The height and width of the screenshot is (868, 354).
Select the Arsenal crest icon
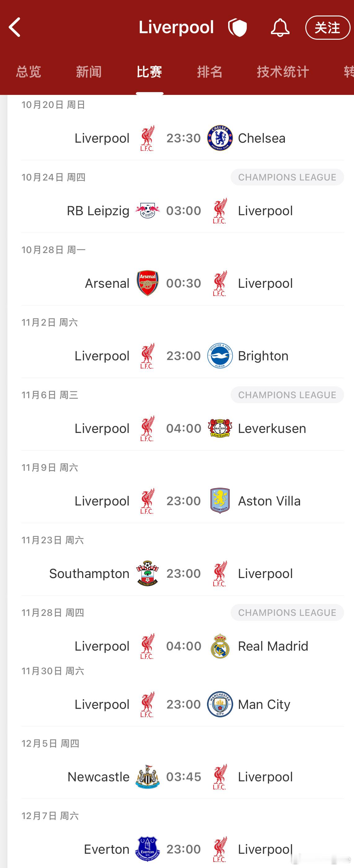(x=148, y=283)
